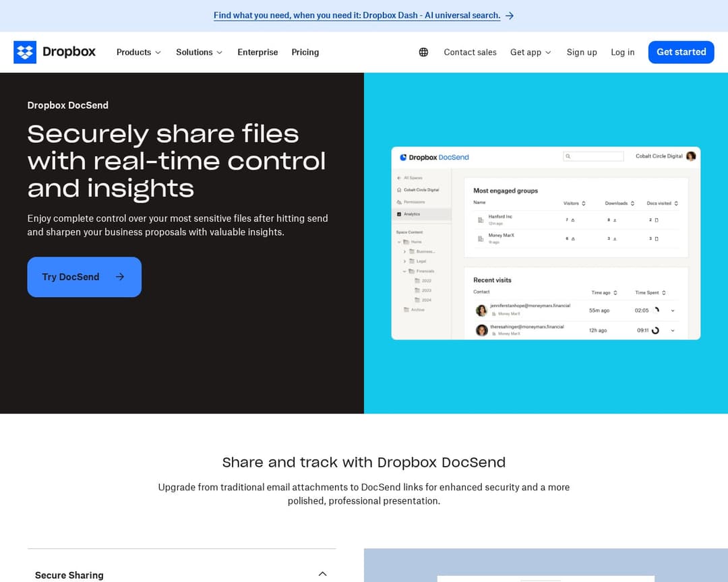Image resolution: width=728 pixels, height=582 pixels.
Task: Click the Money MarX group name
Action: coord(502,235)
